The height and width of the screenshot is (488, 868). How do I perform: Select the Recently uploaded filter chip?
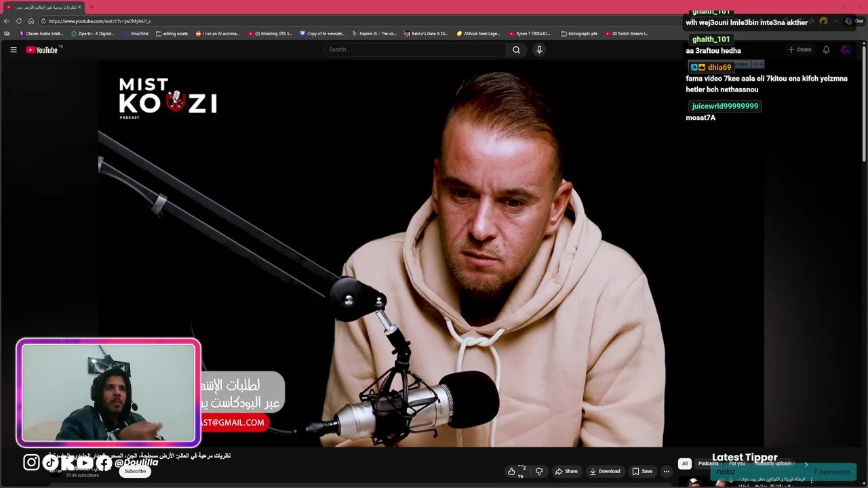774,464
